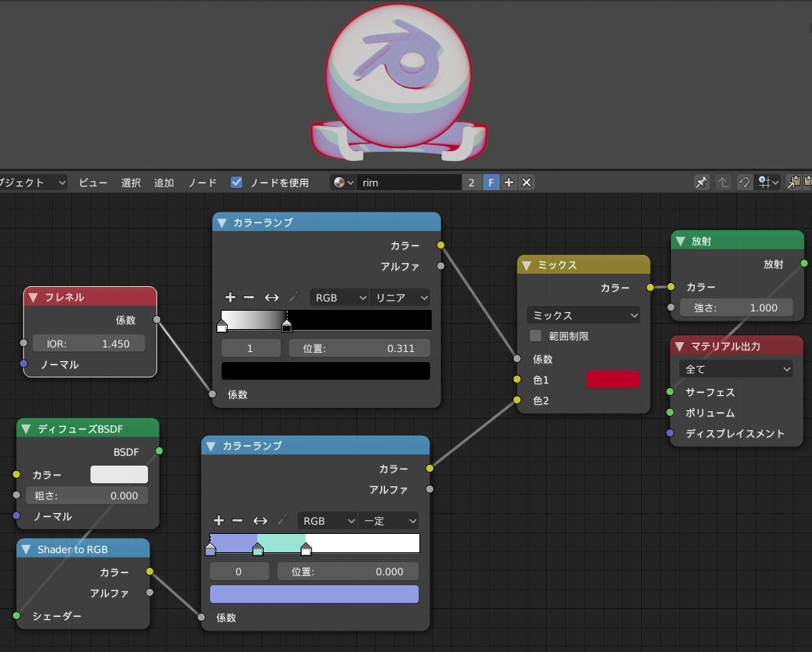The height and width of the screenshot is (652, 812).
Task: Select the white stop in the リニア ramp
Action: (222, 326)
